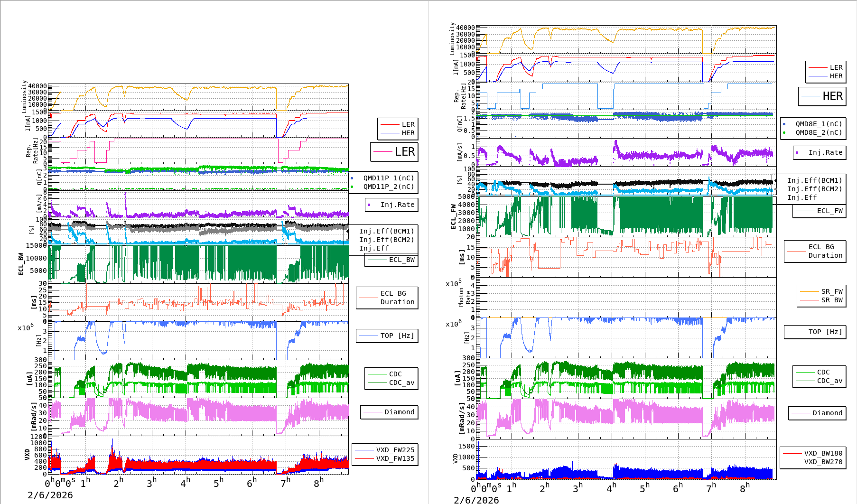The height and width of the screenshot is (504, 857).
Task: Click the ECL_FW legend label
Action: coord(829,211)
